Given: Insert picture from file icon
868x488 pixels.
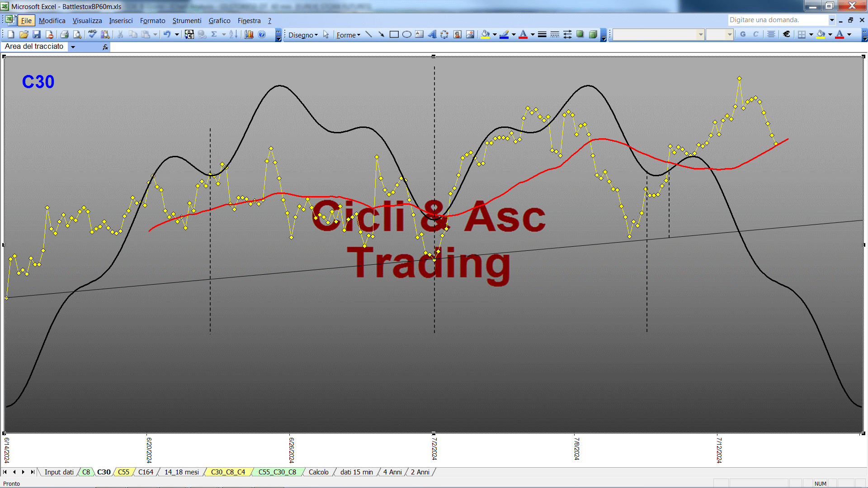Looking at the screenshot, I should (470, 34).
